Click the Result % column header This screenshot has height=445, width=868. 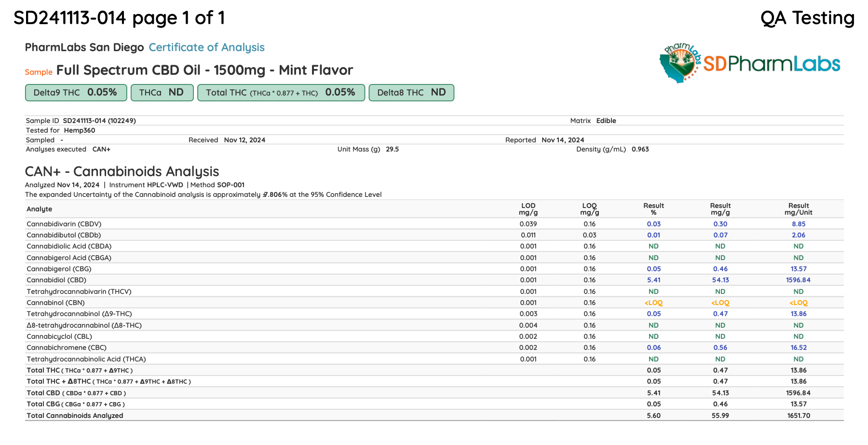coord(653,209)
